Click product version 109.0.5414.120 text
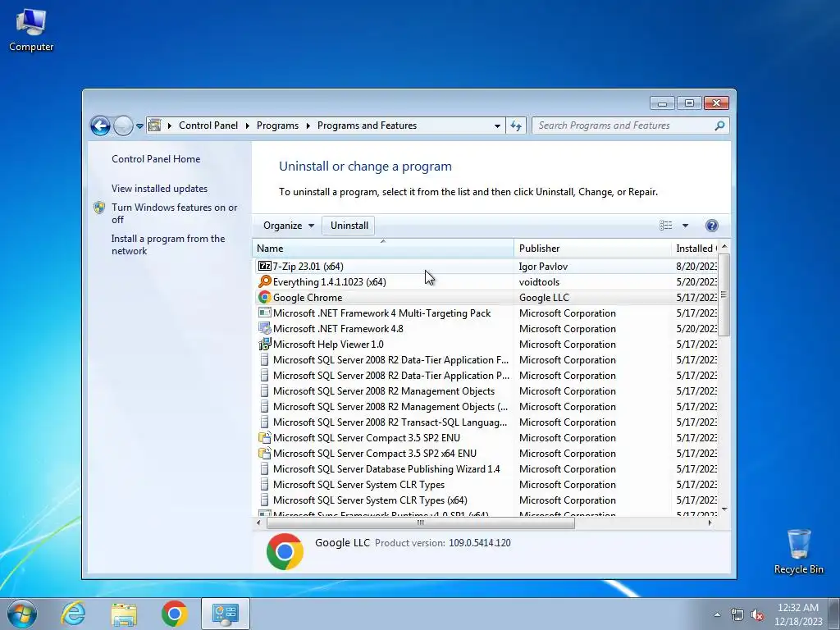 (479, 543)
